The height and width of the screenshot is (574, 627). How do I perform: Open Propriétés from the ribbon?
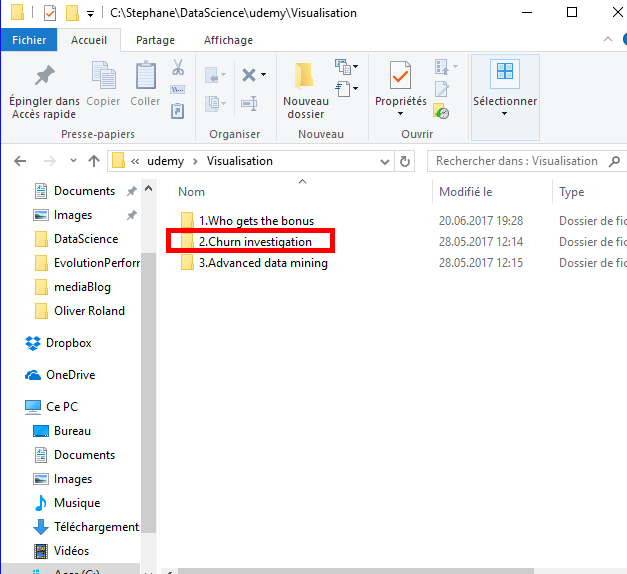401,78
